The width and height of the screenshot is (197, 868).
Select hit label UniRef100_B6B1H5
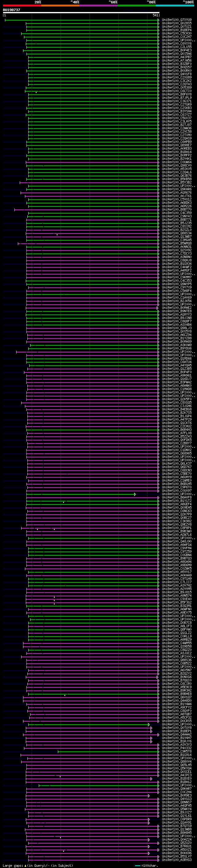pos(177,484)
